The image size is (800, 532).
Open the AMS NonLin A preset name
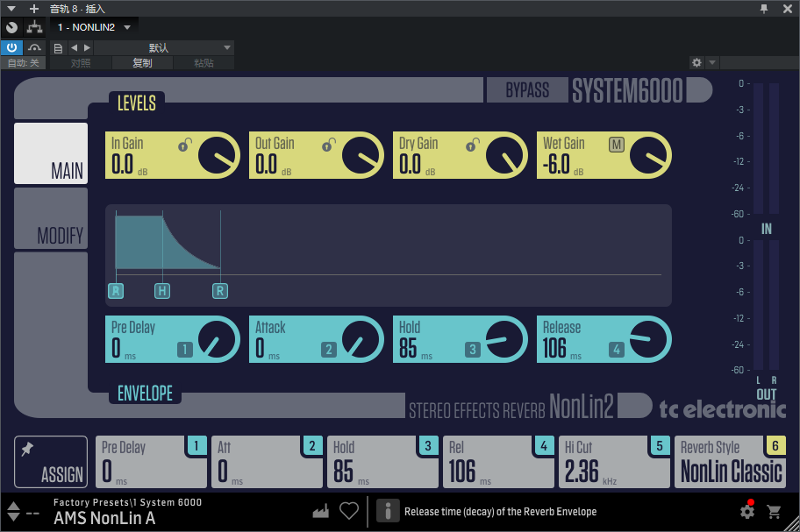[104, 518]
